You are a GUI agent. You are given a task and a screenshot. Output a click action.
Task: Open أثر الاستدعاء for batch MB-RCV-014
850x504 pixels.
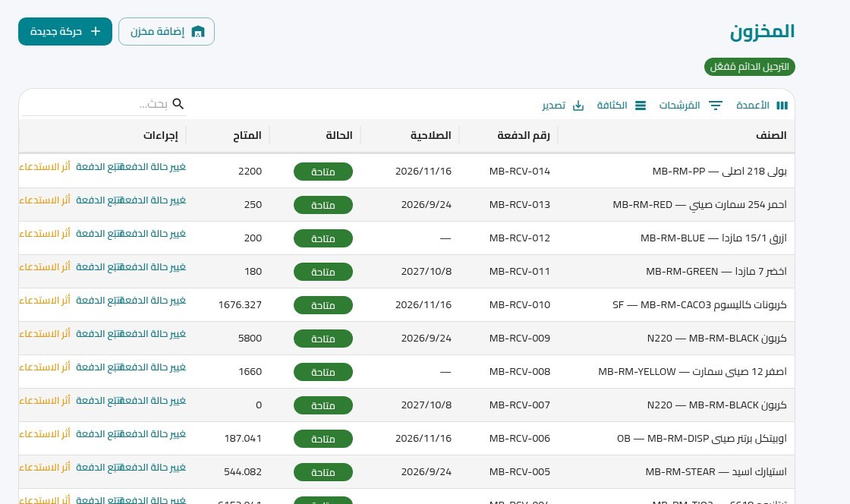coord(45,167)
